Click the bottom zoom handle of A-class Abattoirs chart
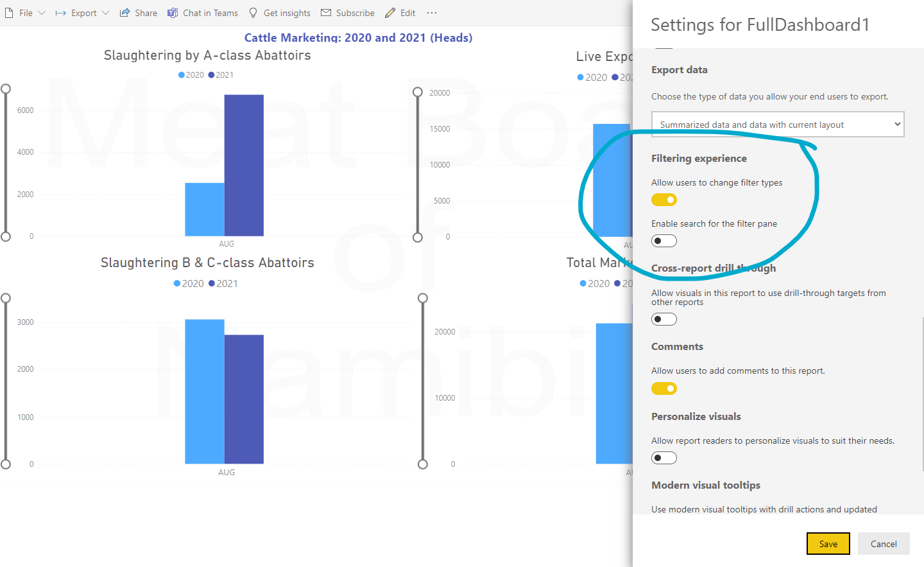 [6, 237]
